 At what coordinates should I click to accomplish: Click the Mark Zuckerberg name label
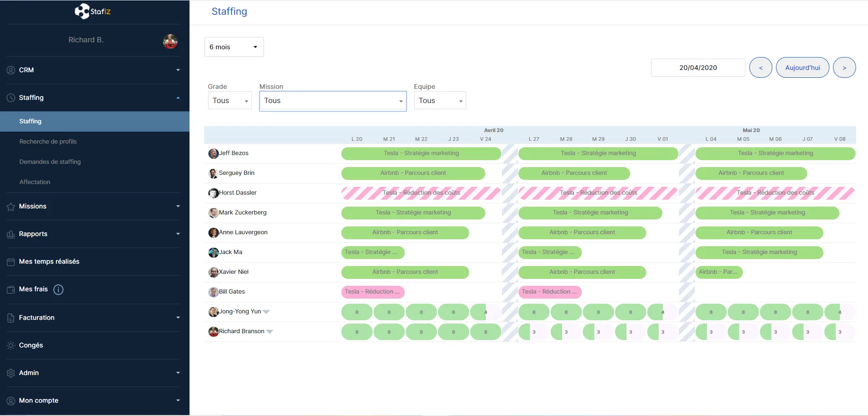243,213
